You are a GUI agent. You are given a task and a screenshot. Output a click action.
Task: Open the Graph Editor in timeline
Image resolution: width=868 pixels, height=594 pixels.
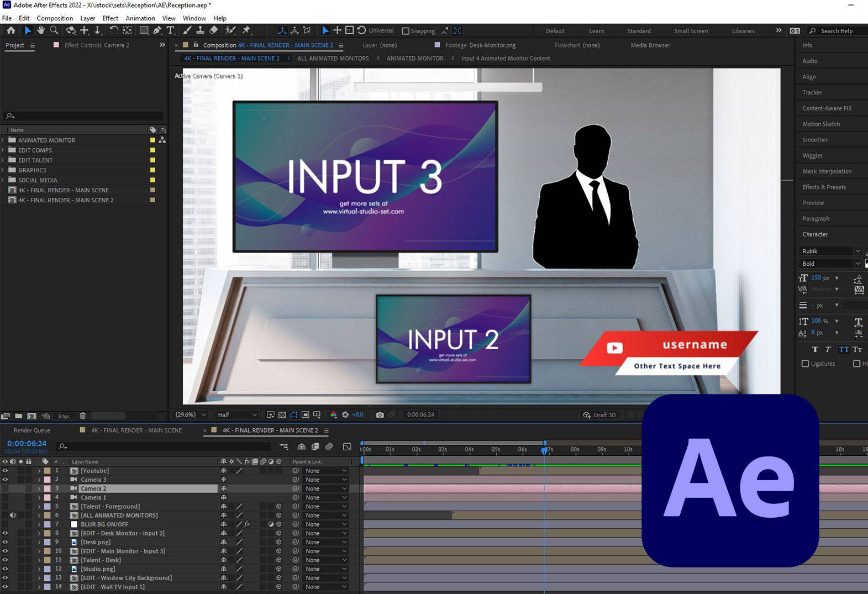[x=347, y=446]
